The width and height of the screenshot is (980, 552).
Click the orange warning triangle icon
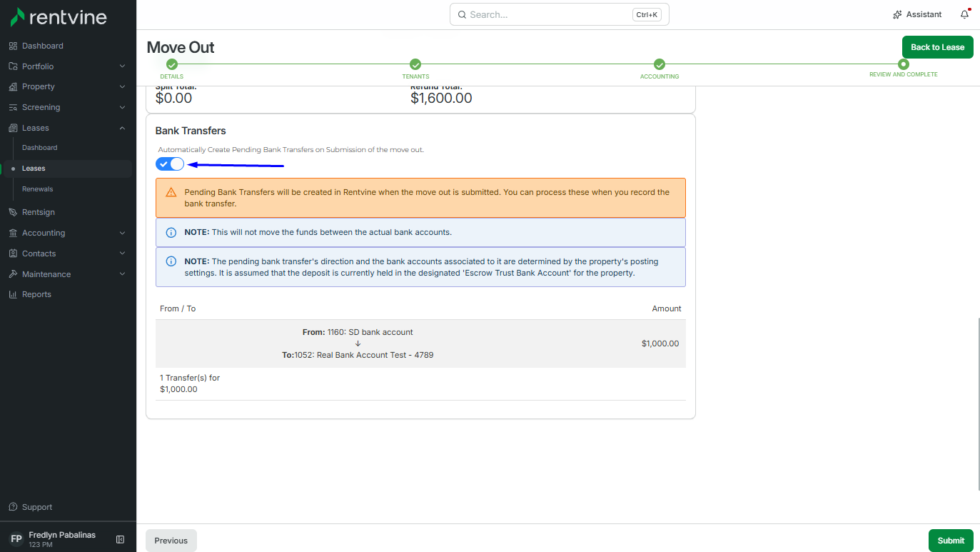click(171, 192)
